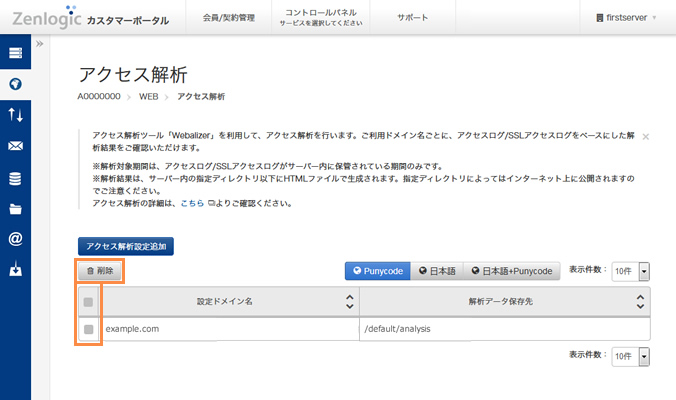This screenshot has width=676, height=400.
Task: Open the download/install icon in the sidebar
Action: point(16,269)
